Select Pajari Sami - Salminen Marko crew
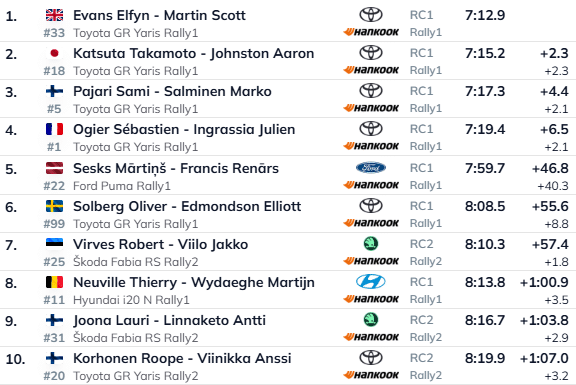576x385 pixels. tap(172, 91)
